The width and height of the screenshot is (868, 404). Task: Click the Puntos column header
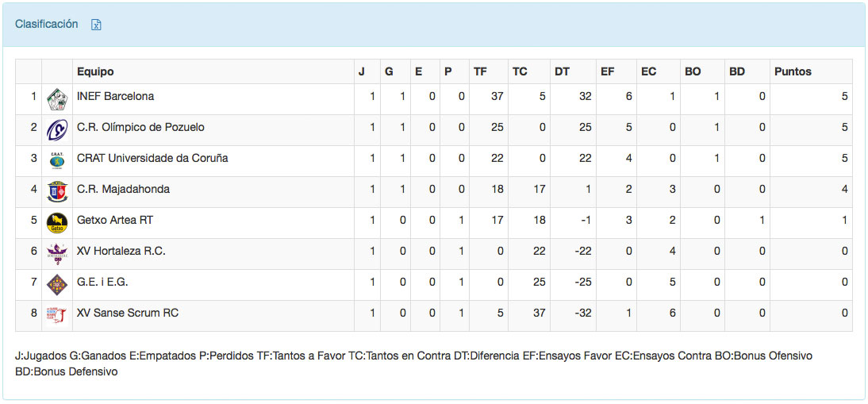[x=793, y=71]
